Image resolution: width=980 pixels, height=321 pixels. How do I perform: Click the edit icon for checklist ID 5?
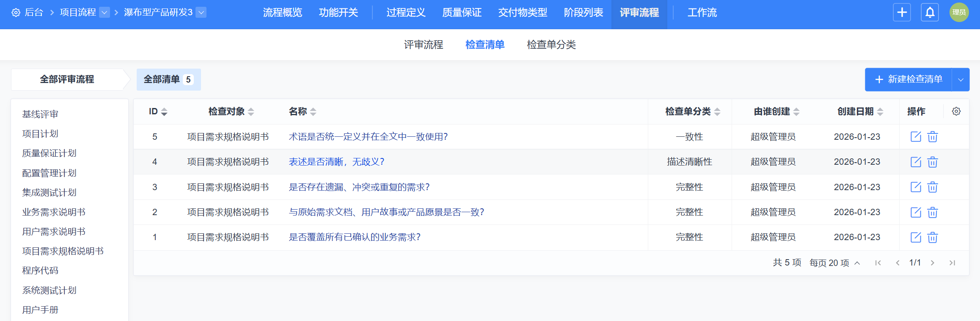pos(915,137)
